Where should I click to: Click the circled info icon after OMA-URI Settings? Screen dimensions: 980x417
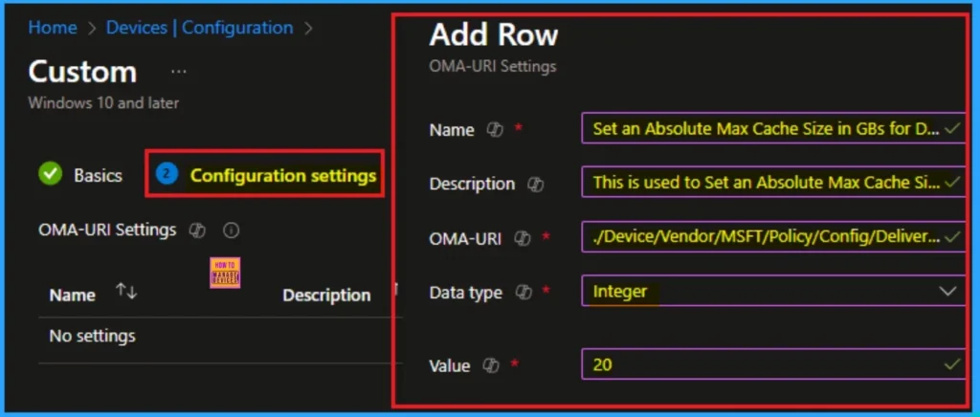231,230
